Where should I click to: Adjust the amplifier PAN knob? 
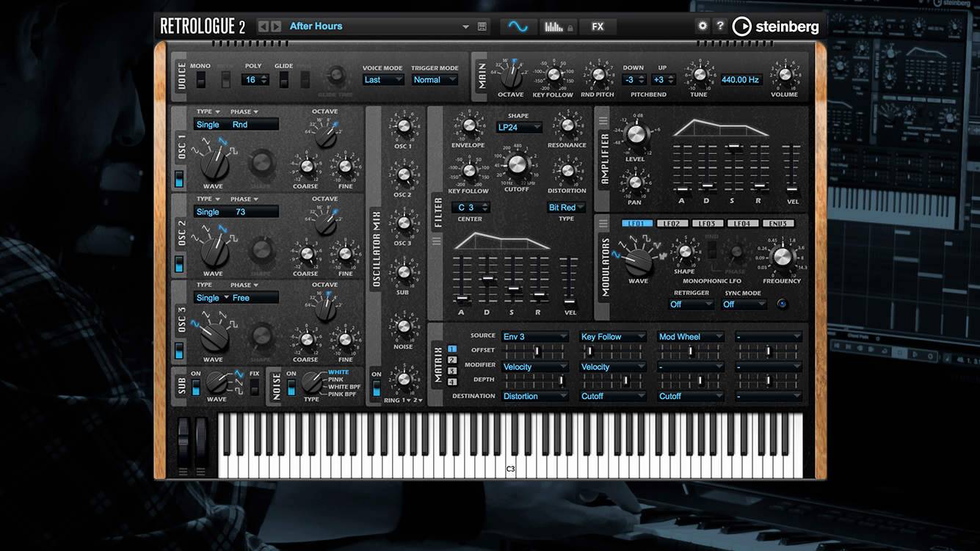click(635, 182)
